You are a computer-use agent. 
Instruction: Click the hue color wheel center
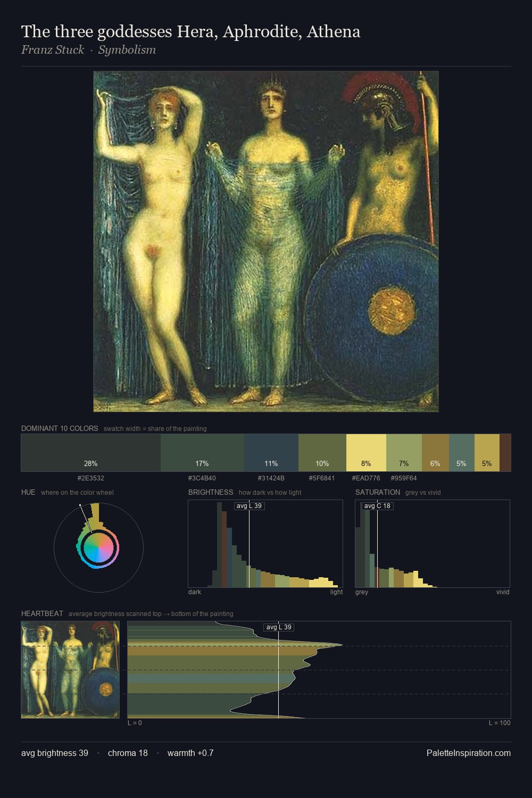(98, 547)
